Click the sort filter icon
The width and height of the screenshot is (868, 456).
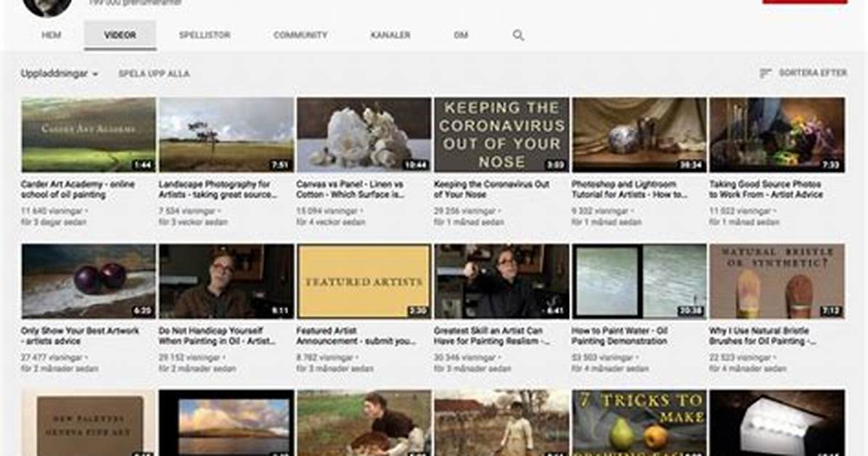pos(766,73)
